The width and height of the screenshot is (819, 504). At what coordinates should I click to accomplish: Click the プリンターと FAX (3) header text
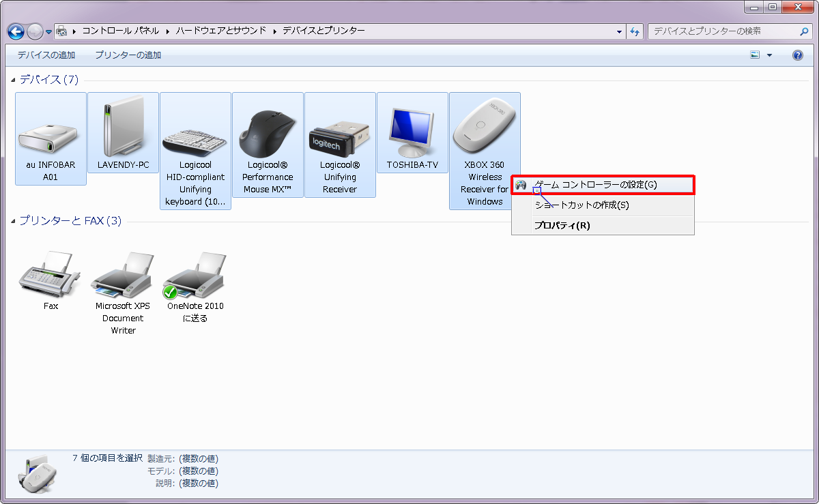[70, 221]
